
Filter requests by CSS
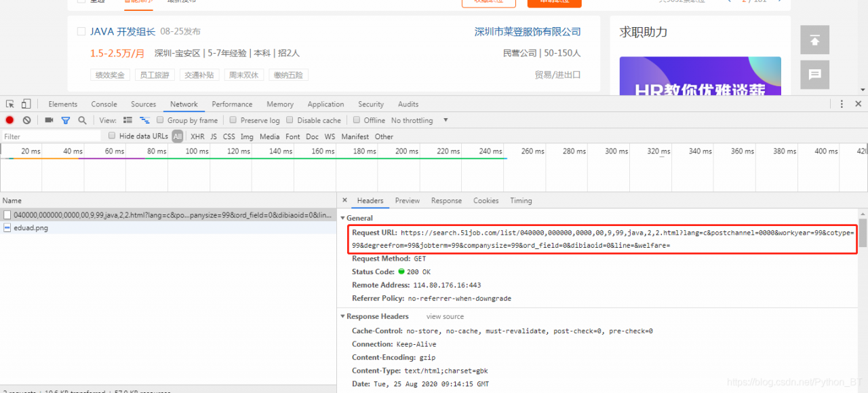[x=229, y=136]
